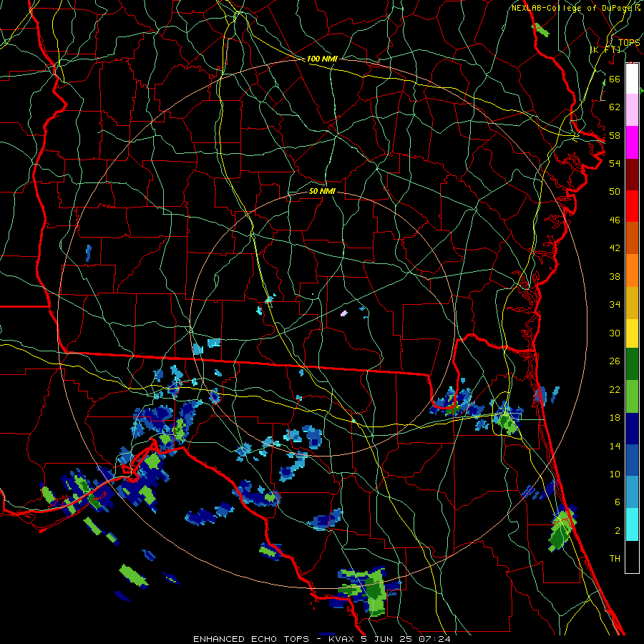Click the legend value 62
This screenshot has height=644, width=644.
point(615,107)
